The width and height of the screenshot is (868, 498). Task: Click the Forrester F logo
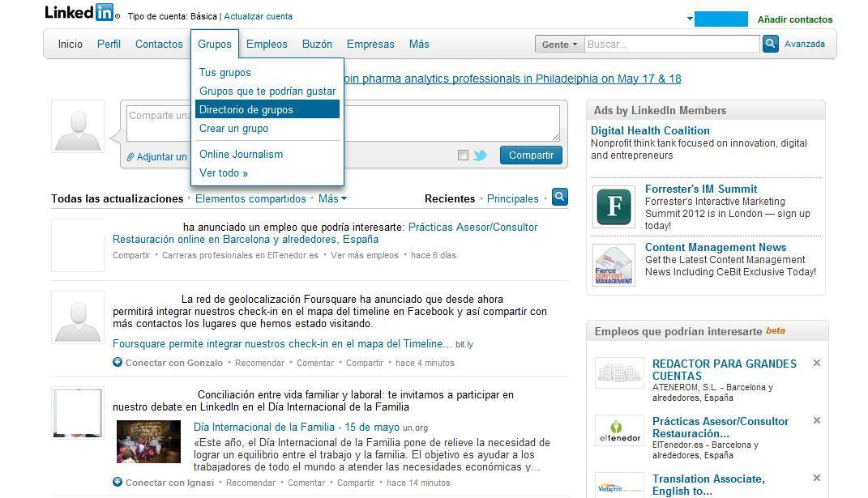click(614, 206)
